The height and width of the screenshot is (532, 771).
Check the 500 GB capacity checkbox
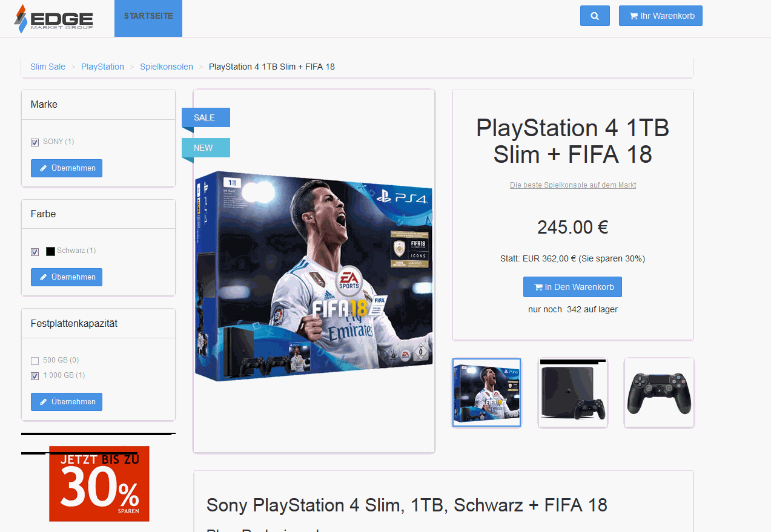35,361
